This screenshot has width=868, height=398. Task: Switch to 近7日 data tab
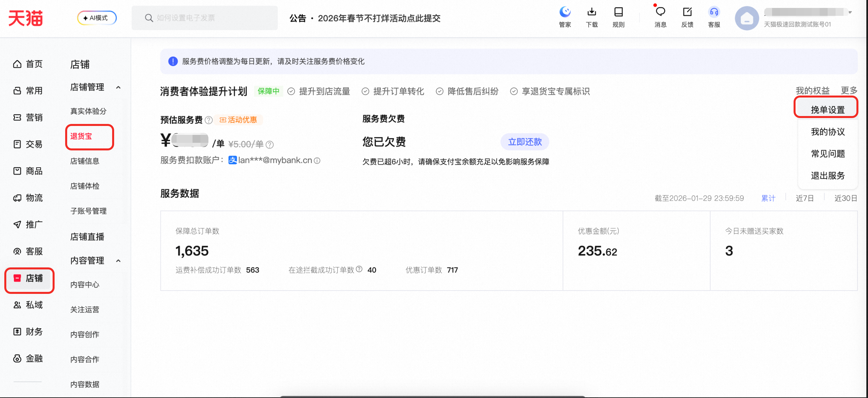point(804,198)
